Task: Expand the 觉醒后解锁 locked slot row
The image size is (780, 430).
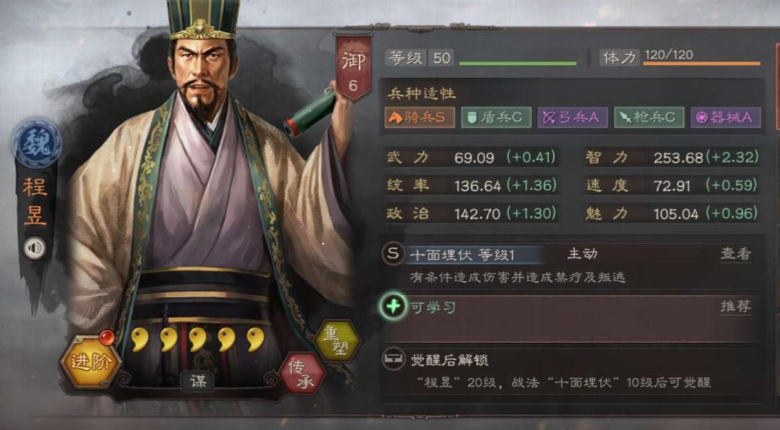Action: point(571,371)
